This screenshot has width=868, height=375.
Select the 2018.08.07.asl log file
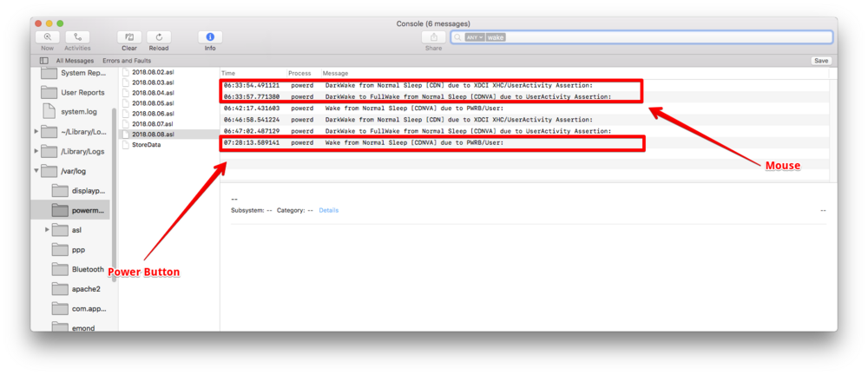[x=152, y=124]
